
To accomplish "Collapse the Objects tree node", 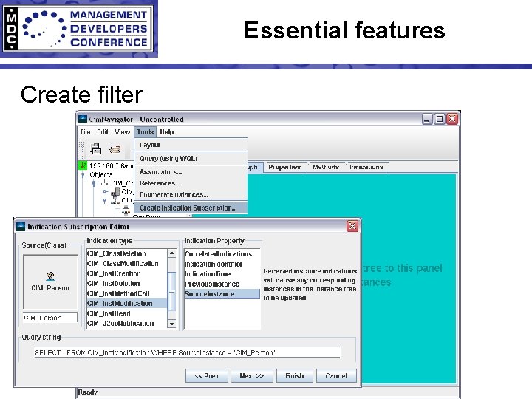I will [83, 175].
